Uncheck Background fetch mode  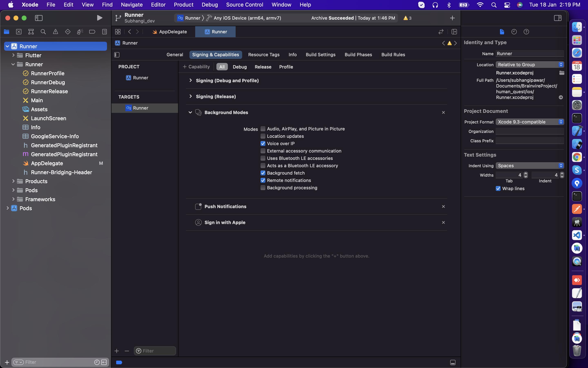263,173
